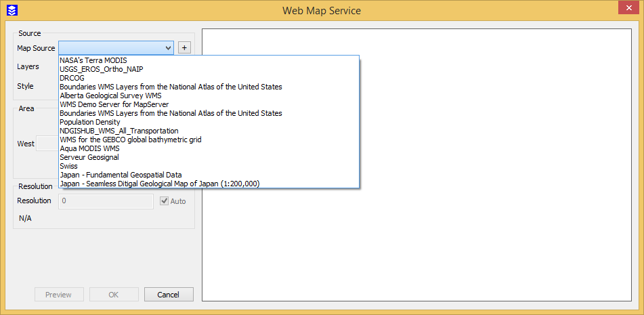Add a new map source with the plus button
This screenshot has width=644, height=315.
(184, 47)
